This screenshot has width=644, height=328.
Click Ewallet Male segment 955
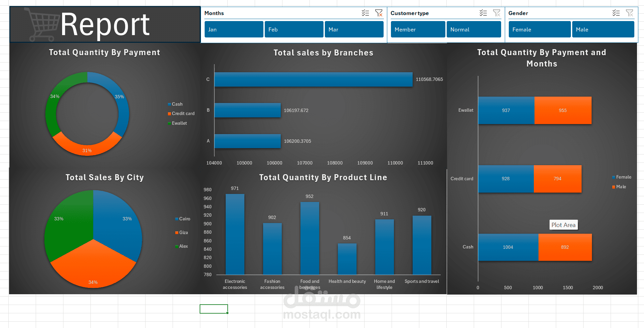coord(563,110)
